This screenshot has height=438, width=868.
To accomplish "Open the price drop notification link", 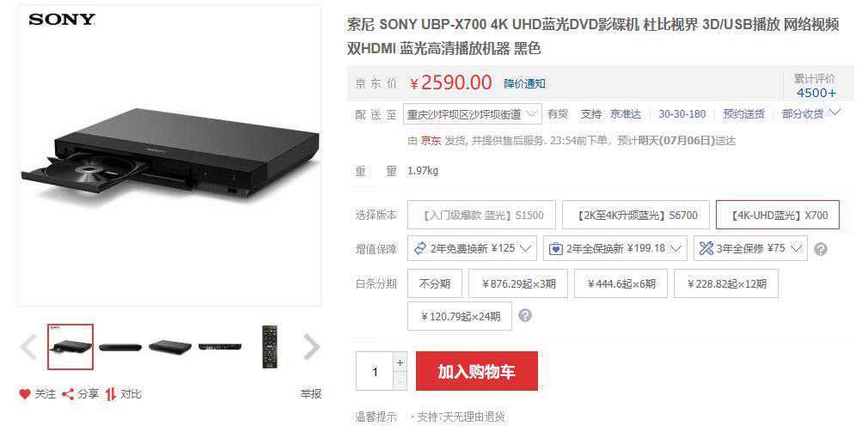I will click(x=524, y=83).
